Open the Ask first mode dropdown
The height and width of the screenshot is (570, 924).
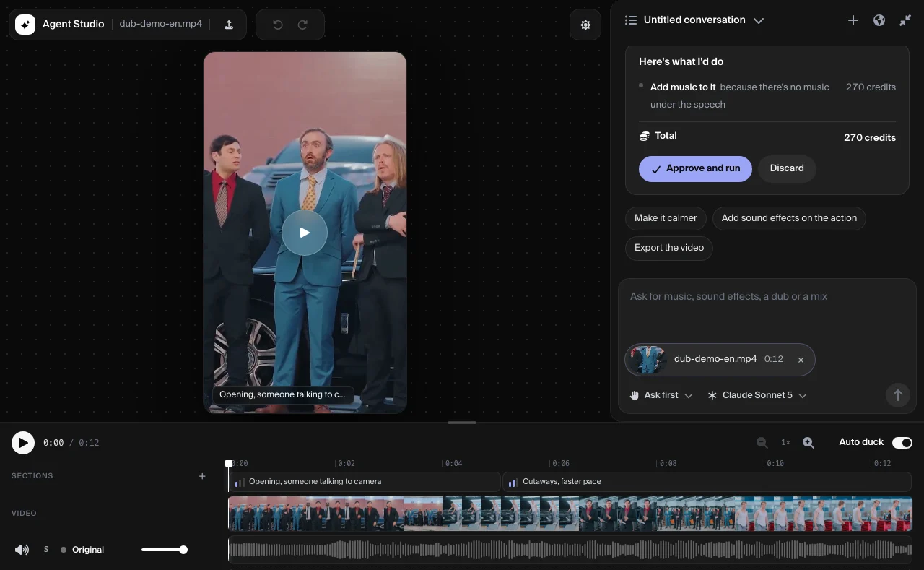[661, 395]
